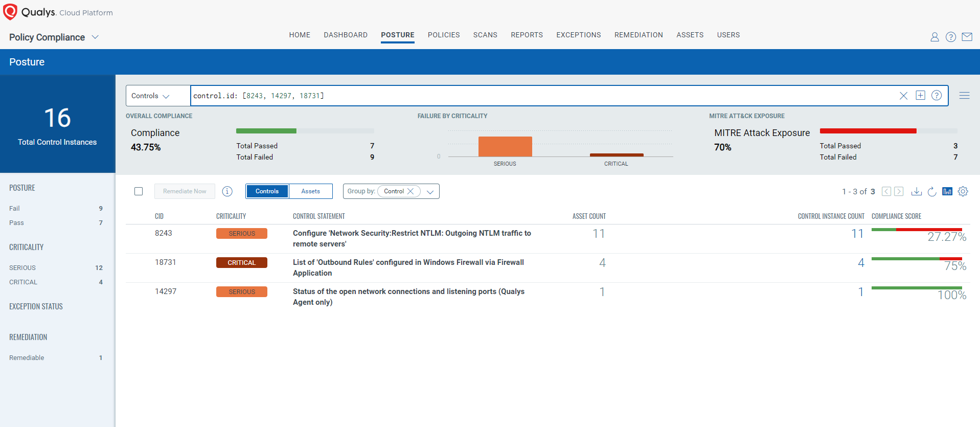Open the mail messages icon
Screen dimensions: 980x427
tap(967, 37)
